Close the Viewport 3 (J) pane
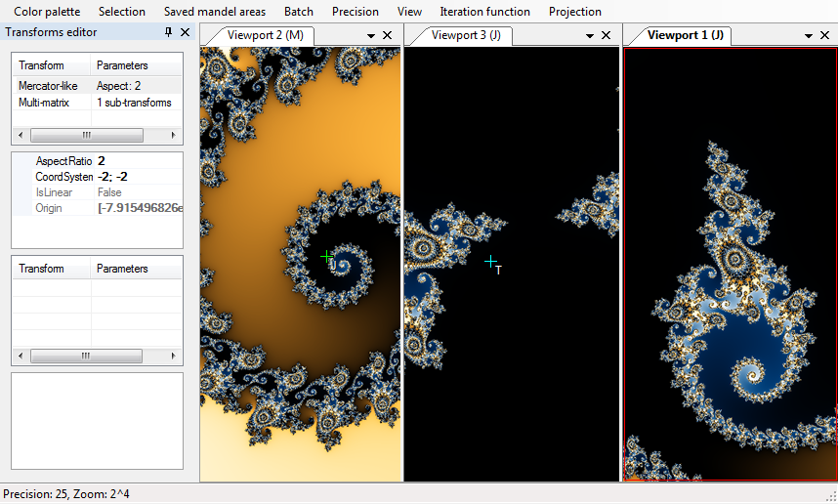Viewport: 838px width, 504px height. 607,35
